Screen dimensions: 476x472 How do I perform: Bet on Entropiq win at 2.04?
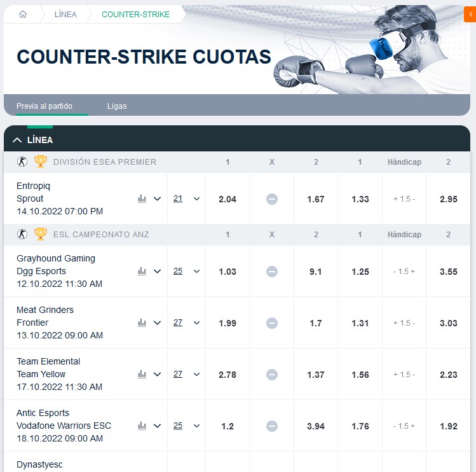pos(228,199)
